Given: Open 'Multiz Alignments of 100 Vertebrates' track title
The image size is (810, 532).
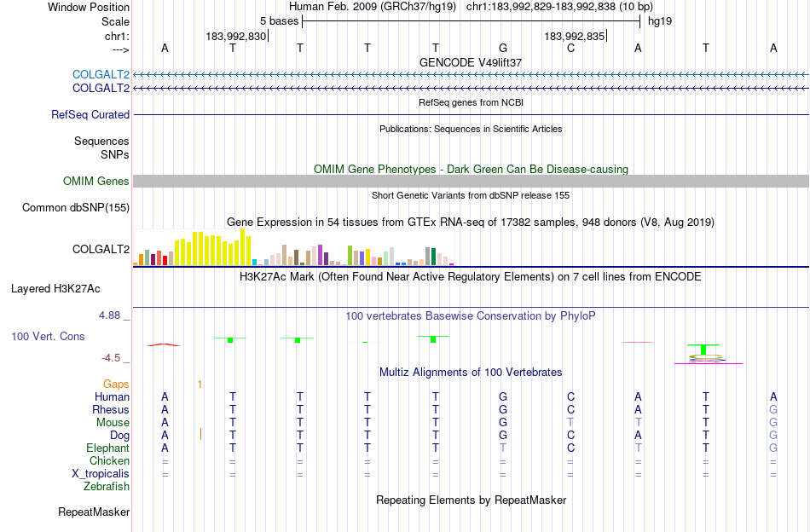Looking at the screenshot, I should (471, 372).
